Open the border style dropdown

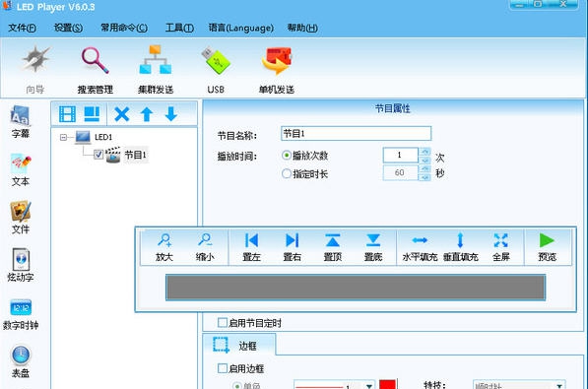(369, 386)
